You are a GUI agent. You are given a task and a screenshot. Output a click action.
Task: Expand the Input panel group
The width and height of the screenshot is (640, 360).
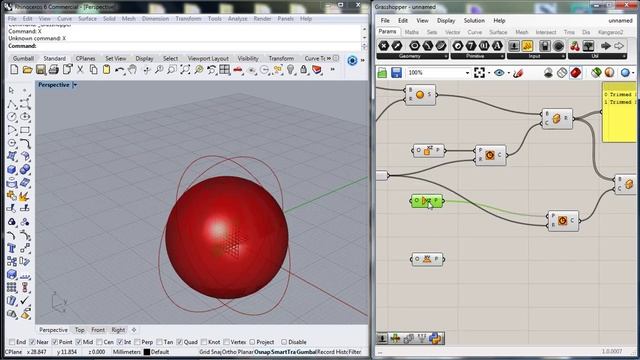tap(536, 56)
